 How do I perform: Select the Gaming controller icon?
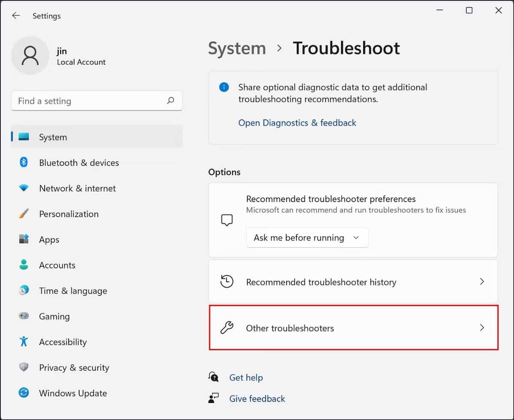[x=23, y=316]
